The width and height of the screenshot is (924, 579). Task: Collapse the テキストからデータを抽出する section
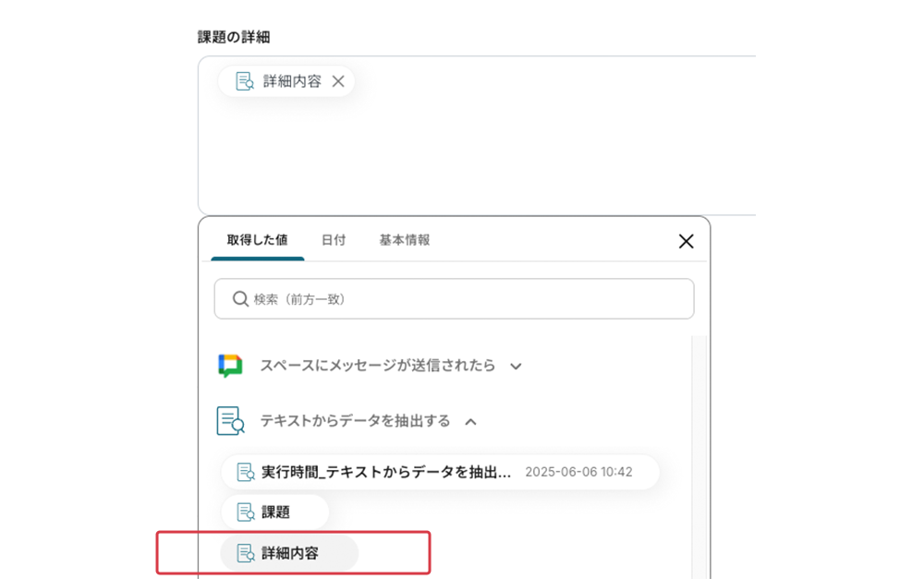470,422
